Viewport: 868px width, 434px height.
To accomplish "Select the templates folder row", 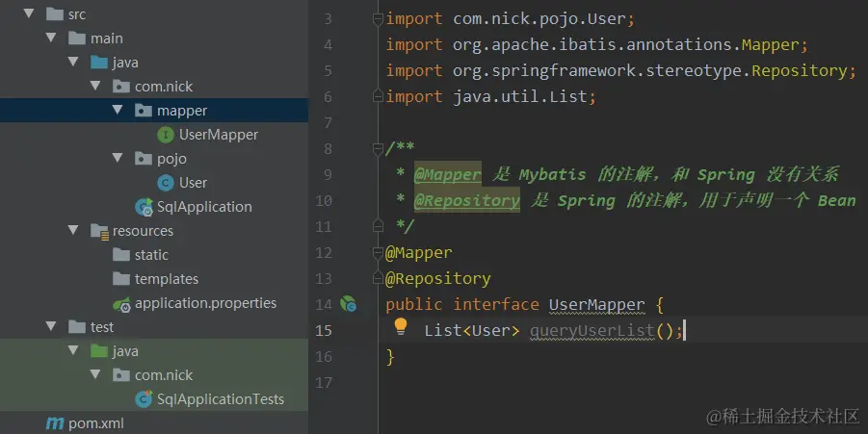I will click(154, 279).
